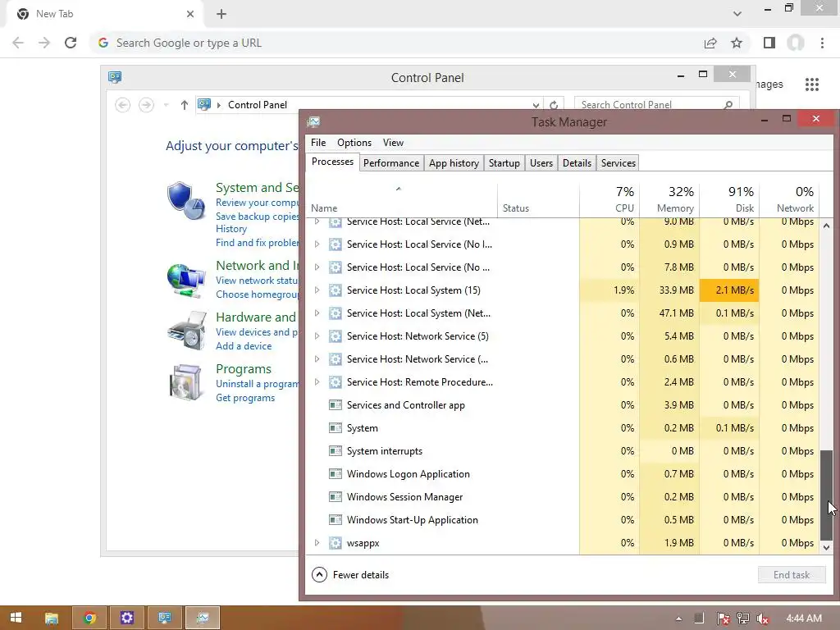Screen dimensions: 840x630
Task: Click the Control Panel up arrow navigation icon
Action: pyautogui.click(x=185, y=105)
